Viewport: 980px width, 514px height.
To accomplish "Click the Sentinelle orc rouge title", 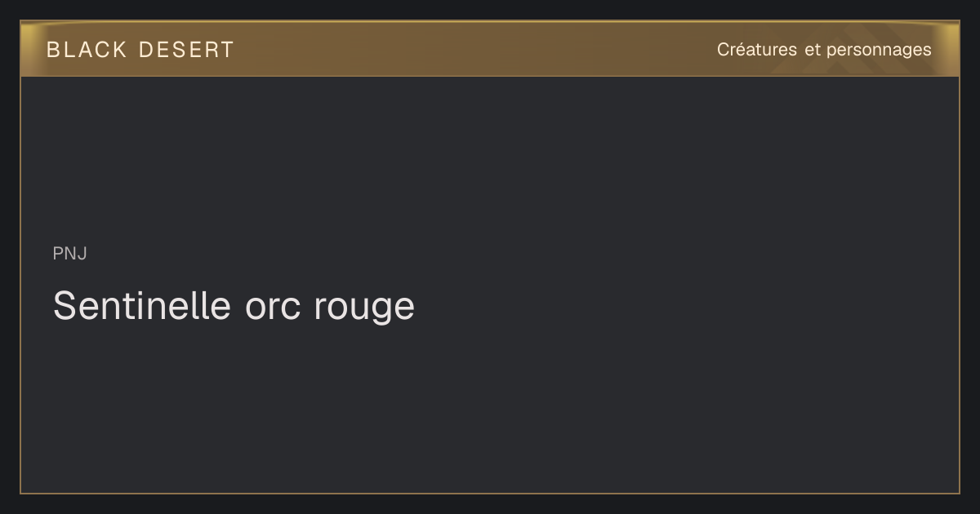I will (x=234, y=307).
